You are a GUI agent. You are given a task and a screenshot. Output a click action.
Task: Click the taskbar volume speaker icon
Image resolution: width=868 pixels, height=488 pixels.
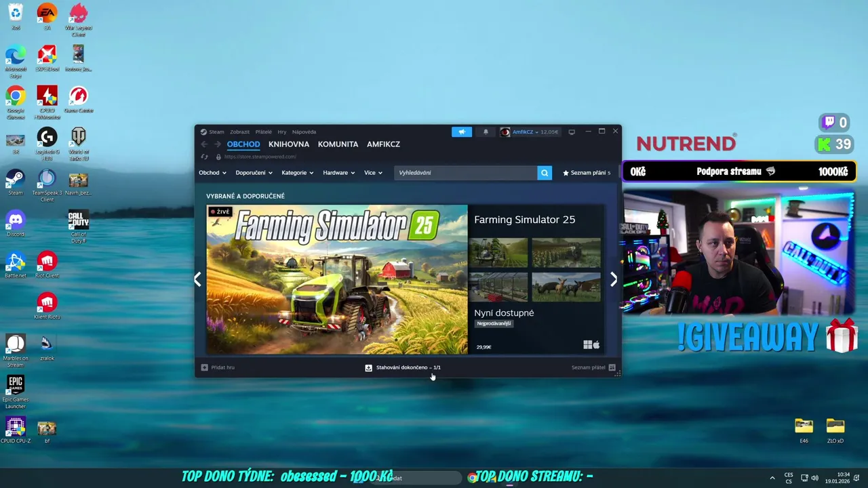click(814, 478)
